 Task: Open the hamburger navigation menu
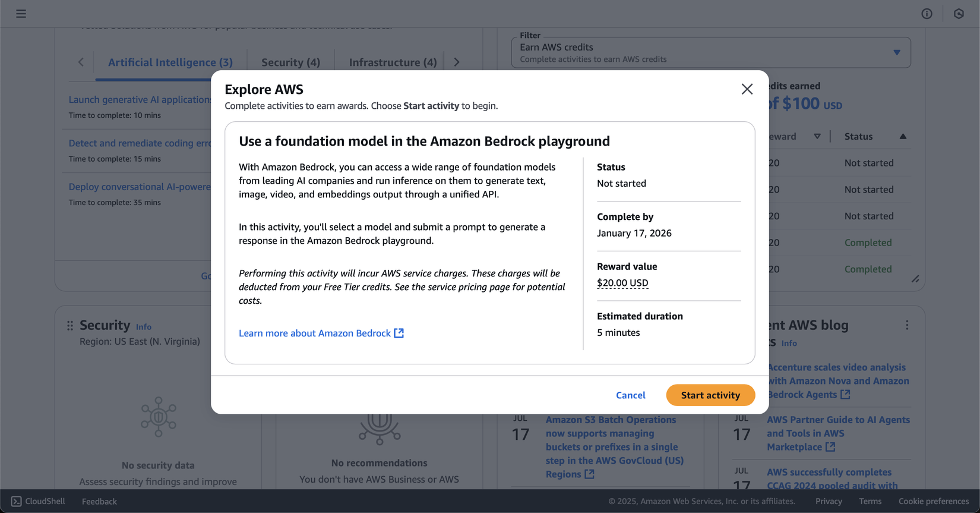[21, 14]
